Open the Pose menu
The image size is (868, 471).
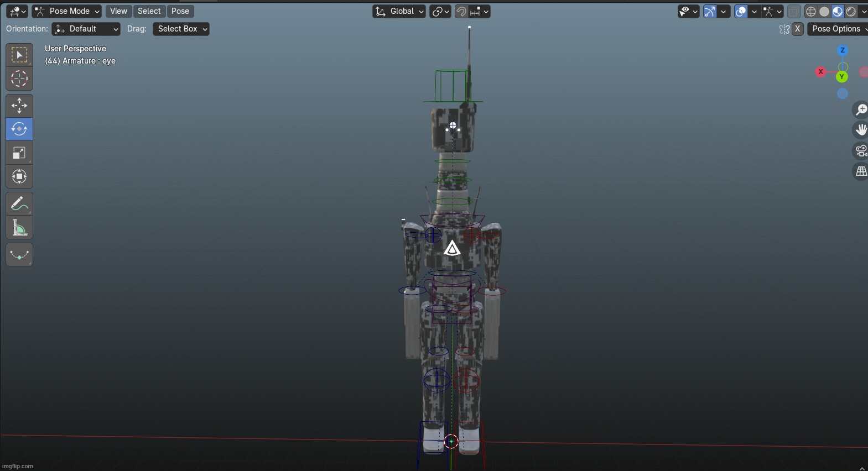(x=180, y=12)
